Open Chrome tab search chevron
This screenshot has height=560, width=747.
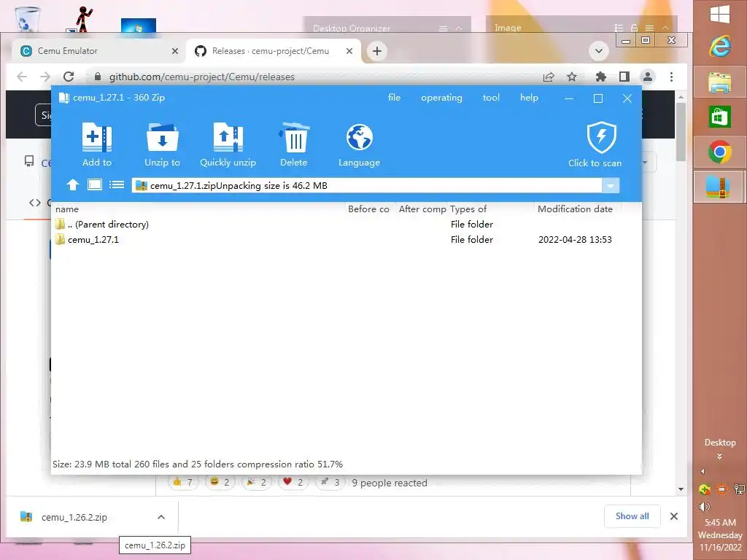tap(599, 51)
